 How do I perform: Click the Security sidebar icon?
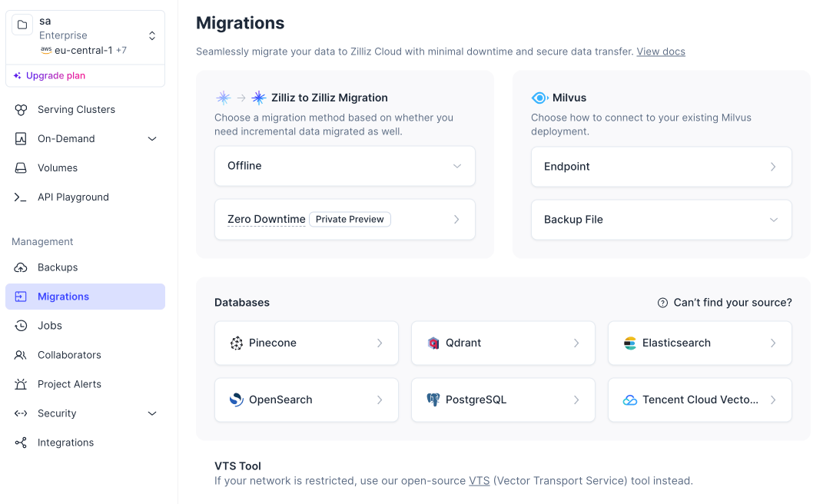click(21, 413)
